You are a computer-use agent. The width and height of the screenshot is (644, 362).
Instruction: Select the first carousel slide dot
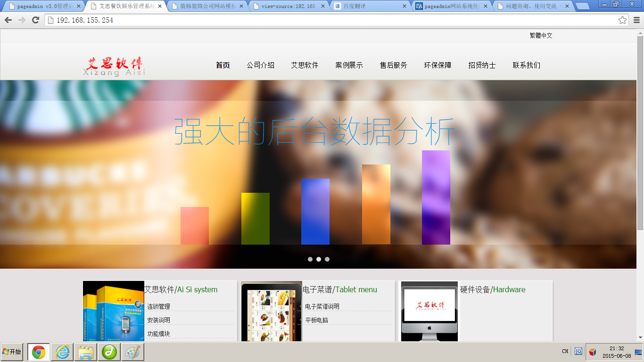[x=310, y=259]
